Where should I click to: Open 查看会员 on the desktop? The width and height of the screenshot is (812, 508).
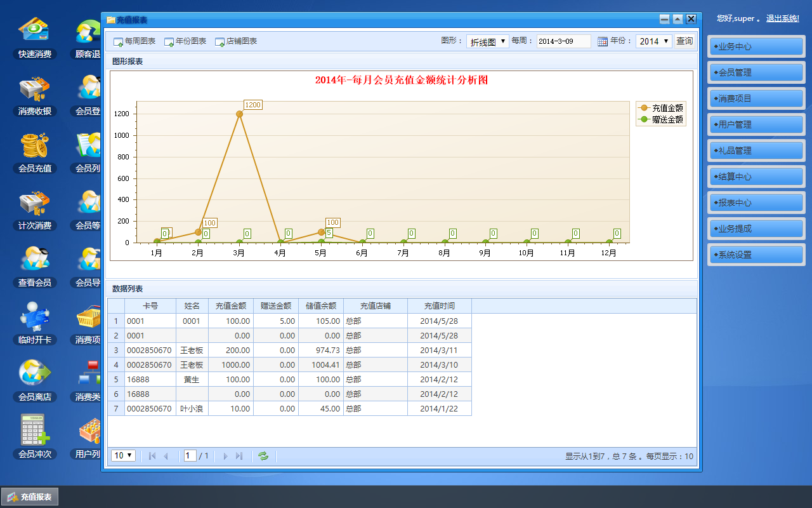tap(35, 268)
